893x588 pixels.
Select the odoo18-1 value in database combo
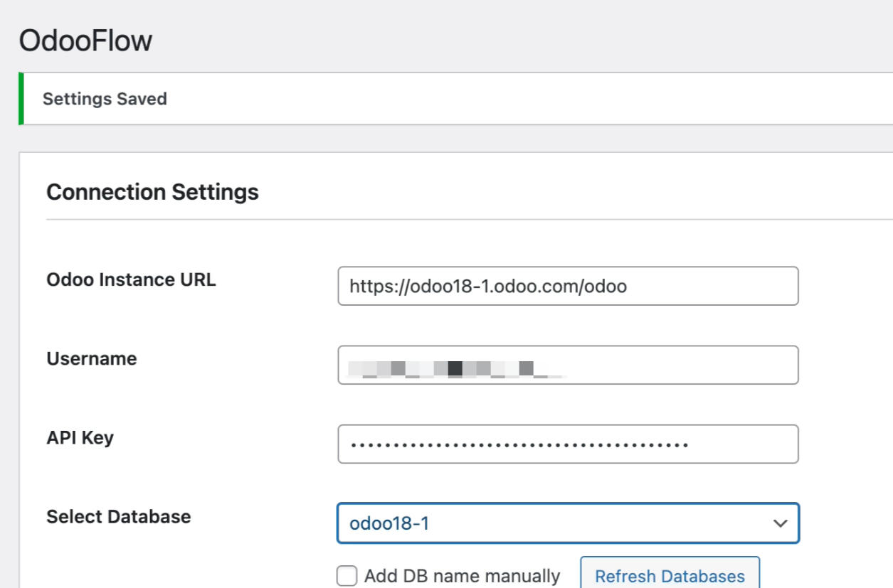point(389,524)
